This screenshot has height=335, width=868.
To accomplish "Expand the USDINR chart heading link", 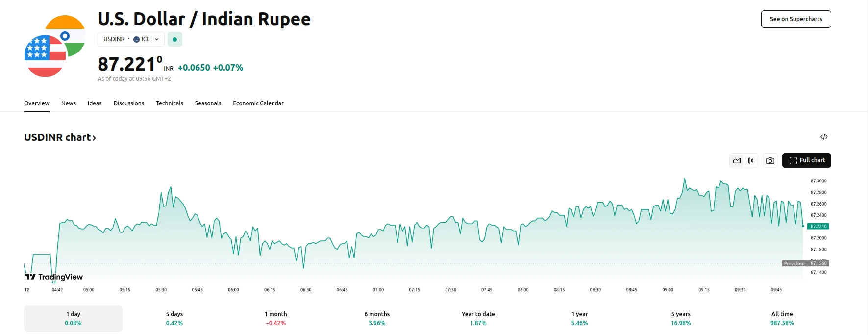I will click(60, 137).
